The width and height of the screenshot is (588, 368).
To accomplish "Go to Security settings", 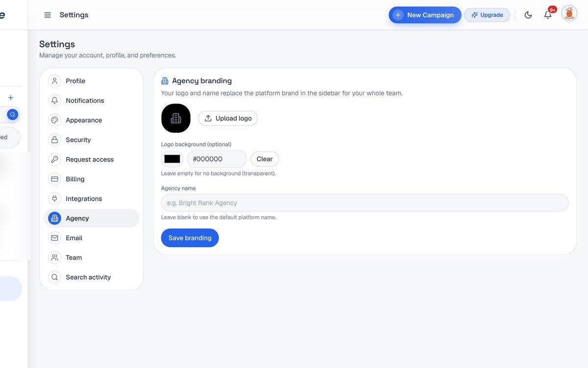I will tap(92, 140).
